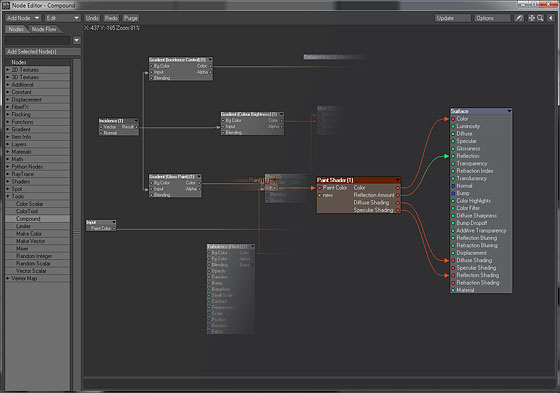Click the magnifier zoom icon
The width and height of the screenshot is (560, 393).
[540, 18]
